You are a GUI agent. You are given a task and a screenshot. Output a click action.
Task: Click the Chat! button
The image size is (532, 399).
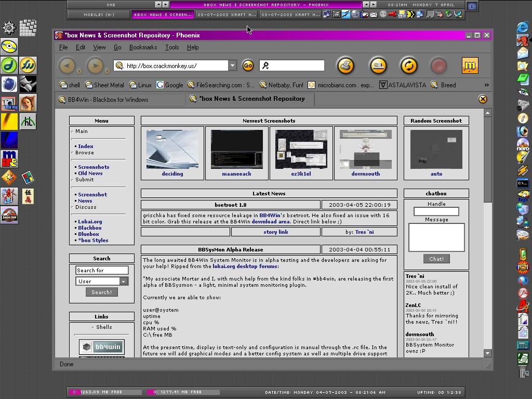coord(436,259)
